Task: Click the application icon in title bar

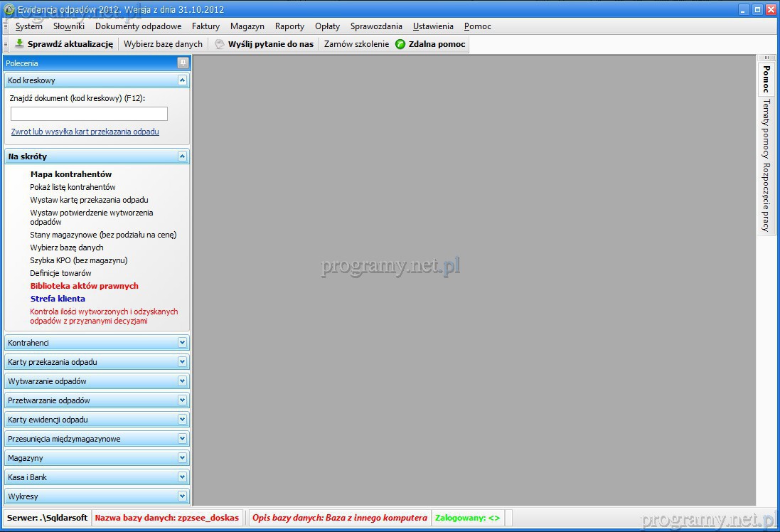Action: pyautogui.click(x=9, y=9)
